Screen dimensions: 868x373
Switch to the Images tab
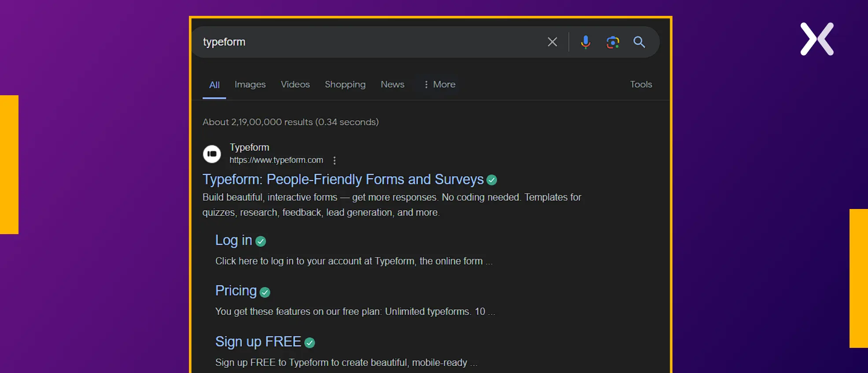pos(250,84)
